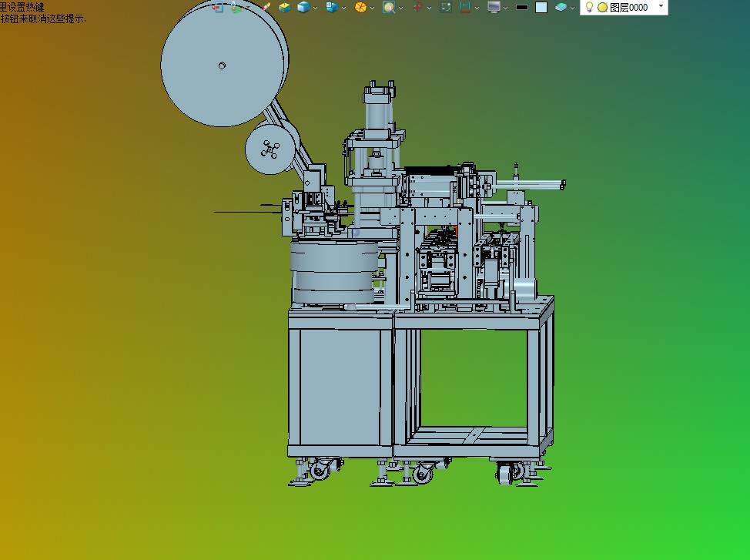Open the blue cube dropdown arrow

315,8
